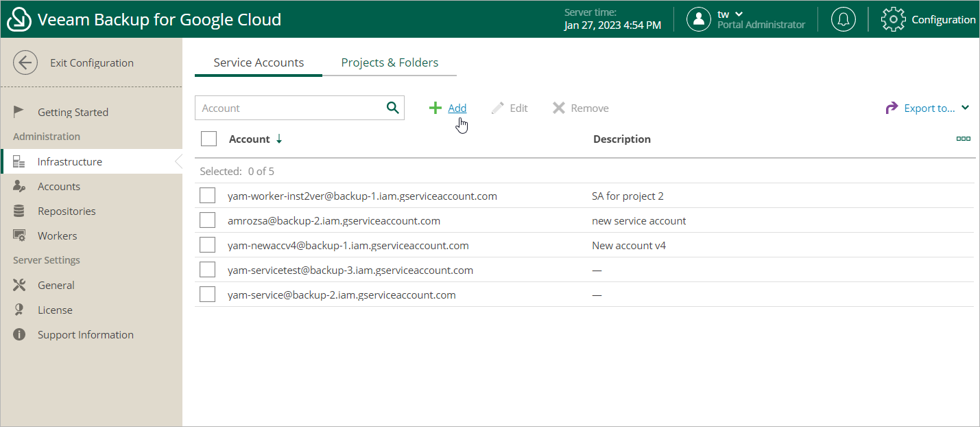Click the Configuration label in header

pyautogui.click(x=944, y=19)
